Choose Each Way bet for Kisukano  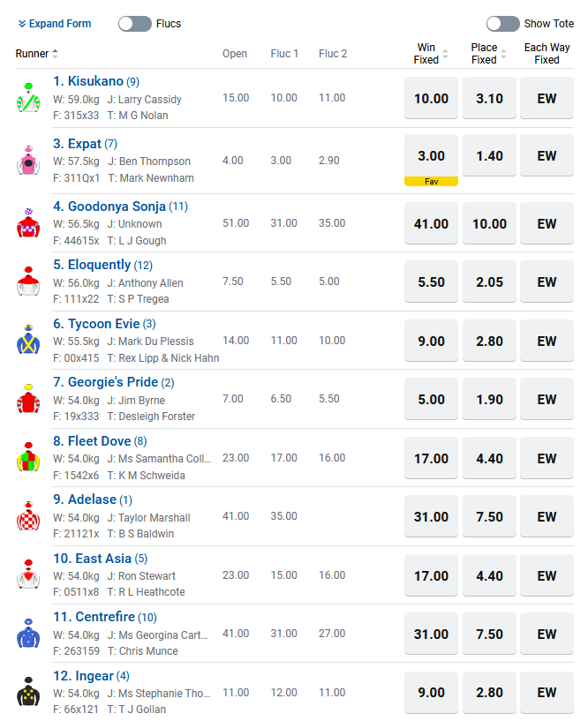[547, 98]
